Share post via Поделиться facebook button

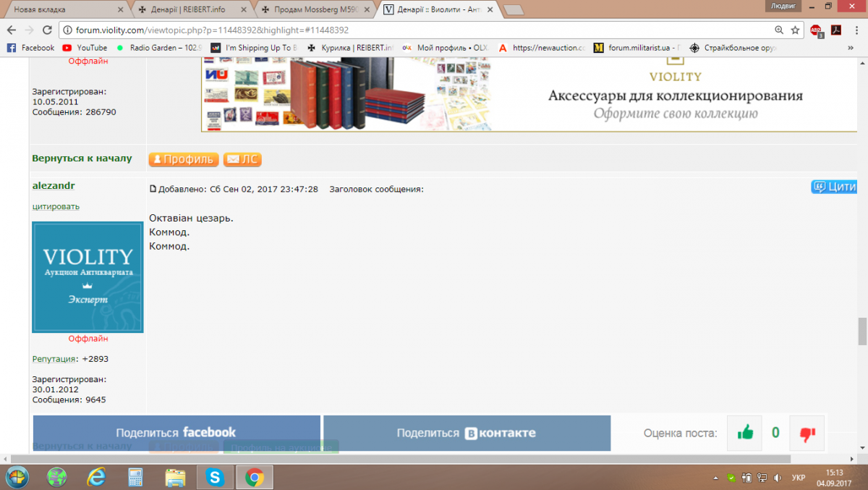pyautogui.click(x=176, y=433)
